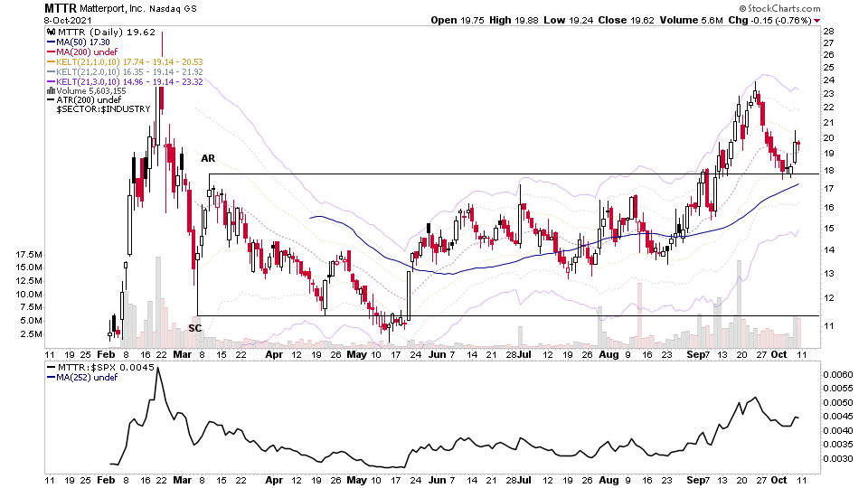Click the Apr label on the upper date axis
Screen dimensions: 868x488
click(274, 354)
